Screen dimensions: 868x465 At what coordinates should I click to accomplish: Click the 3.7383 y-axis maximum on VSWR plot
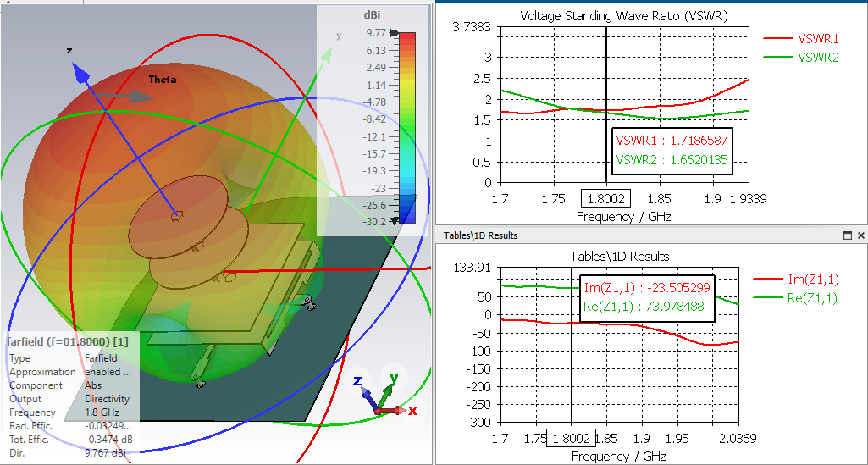pos(473,26)
